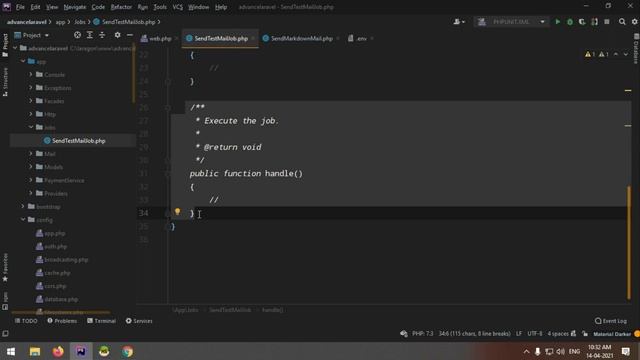Click the yellow intention lightbulb on line 34

click(177, 211)
